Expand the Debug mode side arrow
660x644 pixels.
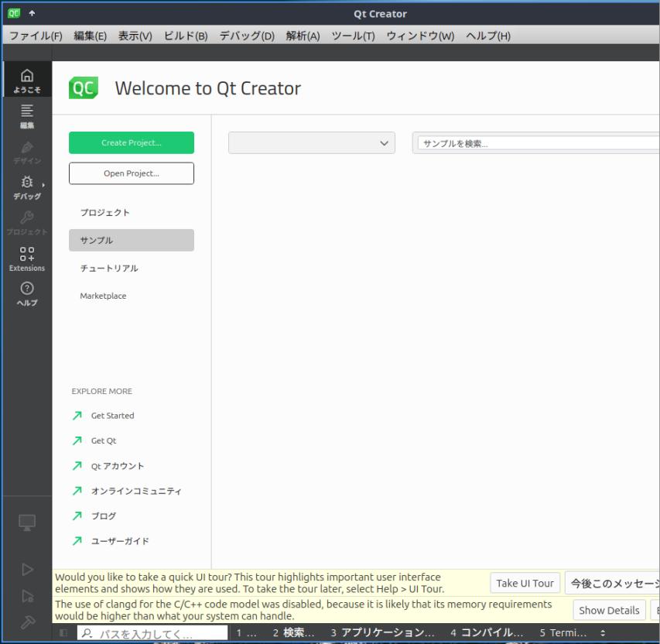click(x=43, y=184)
